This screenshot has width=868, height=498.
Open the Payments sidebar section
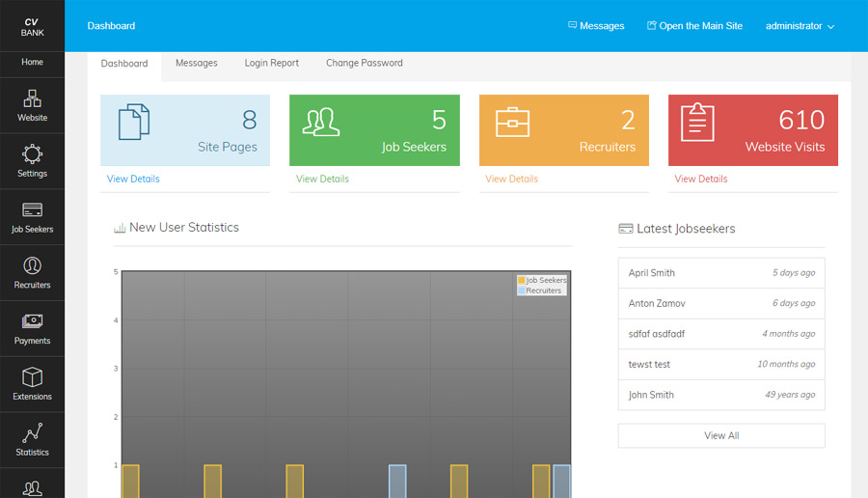[x=32, y=328]
